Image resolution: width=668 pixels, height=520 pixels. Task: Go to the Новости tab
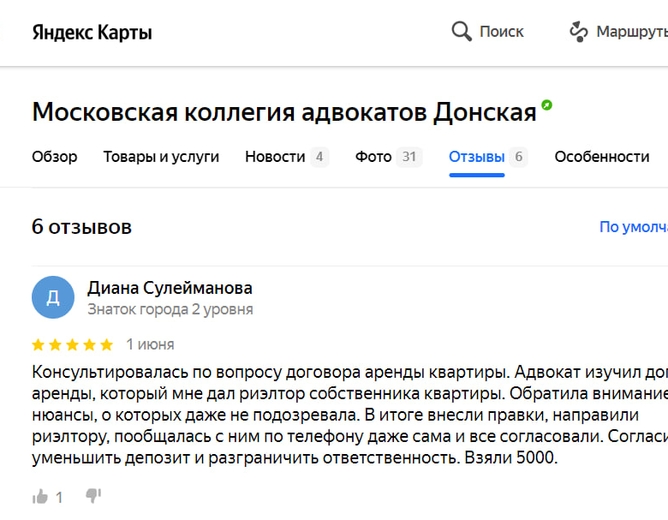coord(275,157)
